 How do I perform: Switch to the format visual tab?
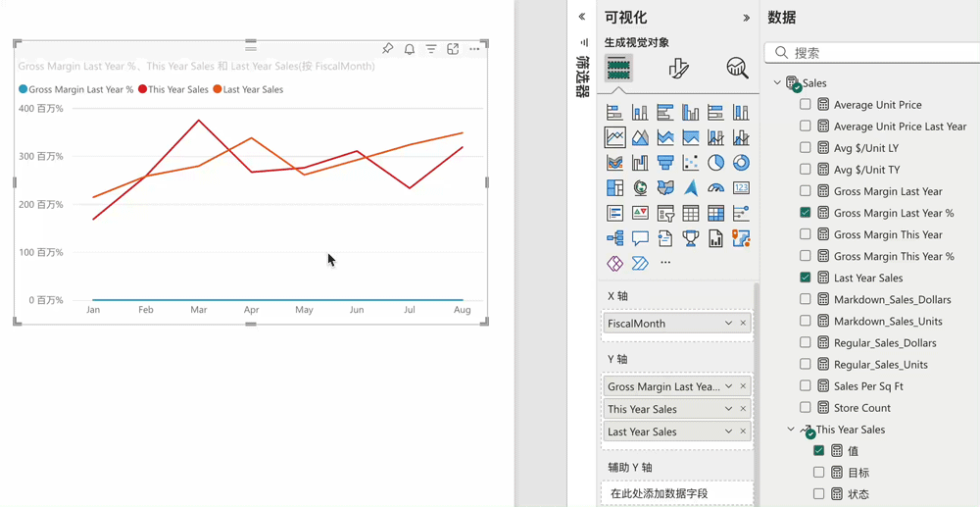[678, 68]
